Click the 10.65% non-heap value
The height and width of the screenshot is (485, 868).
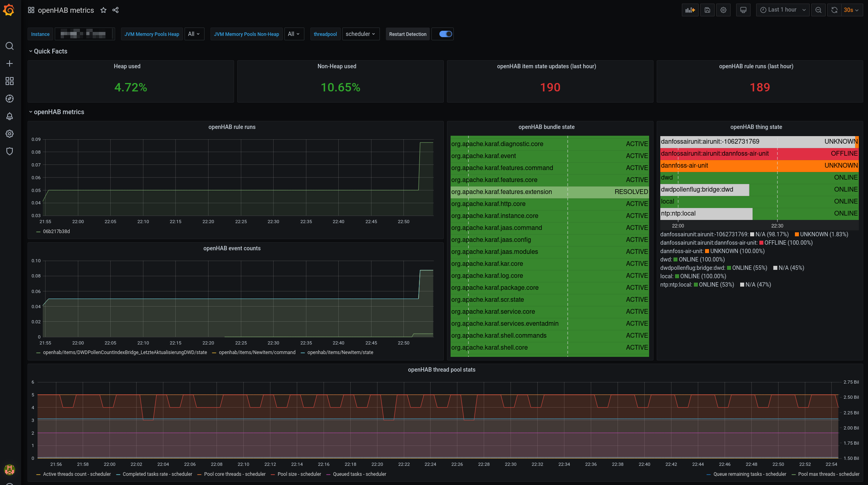tap(340, 87)
